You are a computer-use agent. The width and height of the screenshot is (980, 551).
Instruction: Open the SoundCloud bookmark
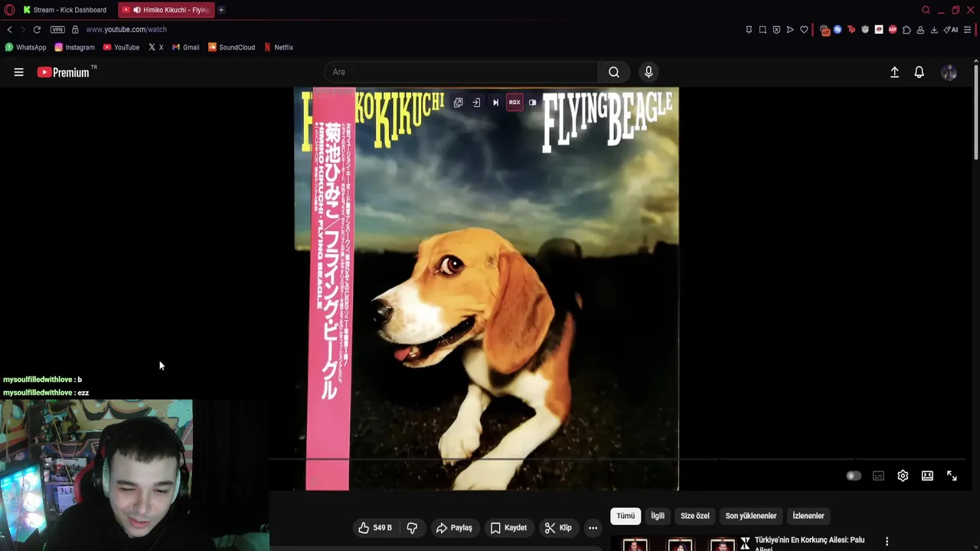point(231,47)
